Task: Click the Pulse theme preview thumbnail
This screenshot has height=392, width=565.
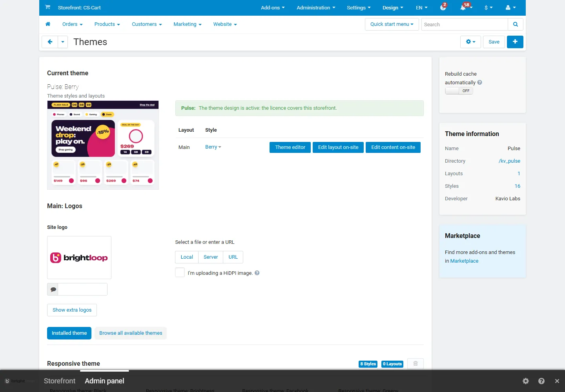Action: 103,145
